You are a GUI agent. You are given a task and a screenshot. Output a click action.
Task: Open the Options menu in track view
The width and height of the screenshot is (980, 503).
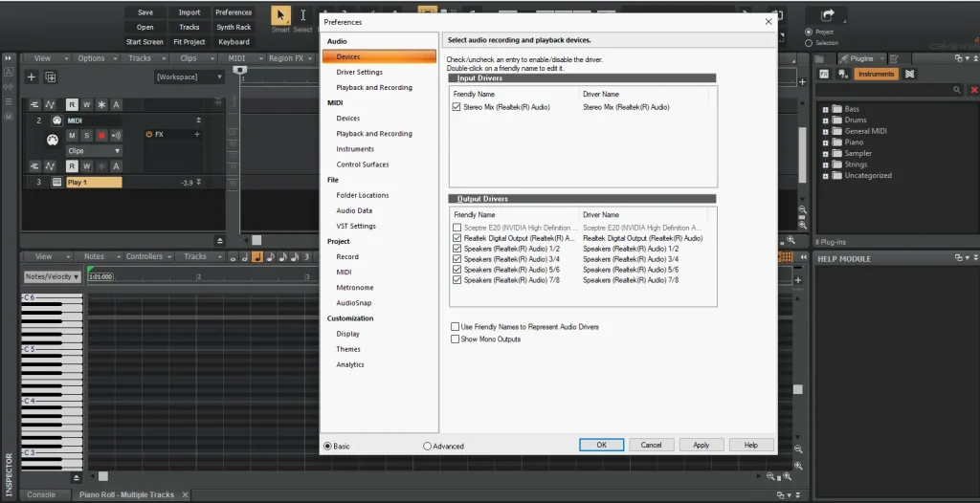[96, 58]
